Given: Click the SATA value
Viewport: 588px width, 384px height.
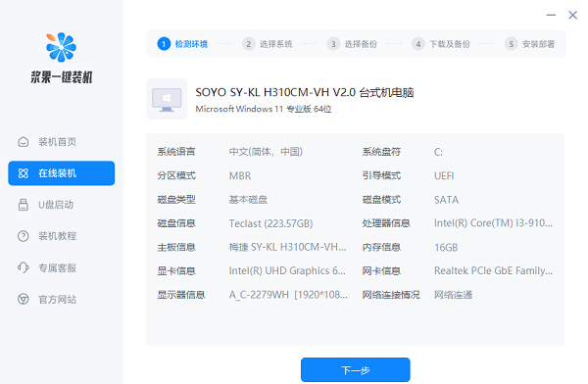Looking at the screenshot, I should (446, 200).
